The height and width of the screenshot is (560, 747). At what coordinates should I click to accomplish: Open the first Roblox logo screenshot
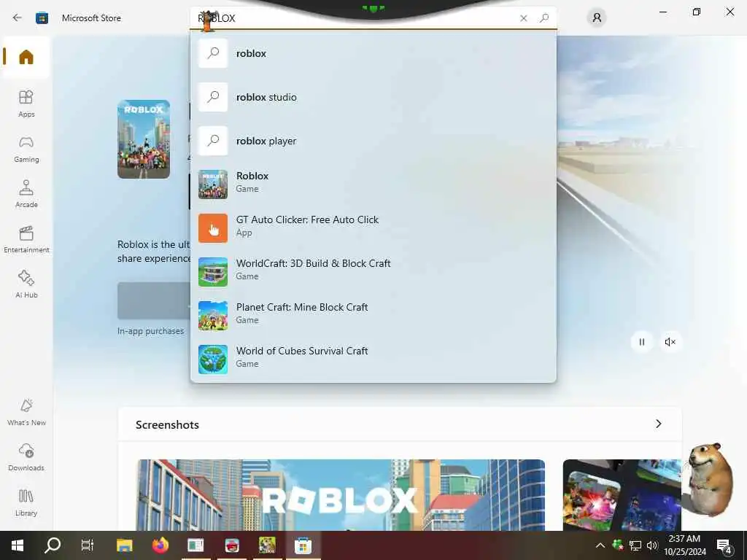341,495
